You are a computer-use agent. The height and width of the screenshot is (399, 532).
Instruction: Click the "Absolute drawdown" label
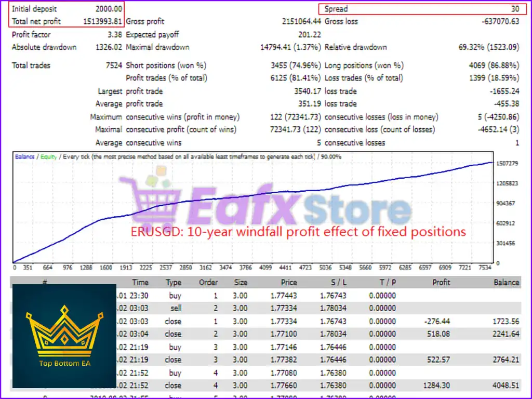click(44, 47)
